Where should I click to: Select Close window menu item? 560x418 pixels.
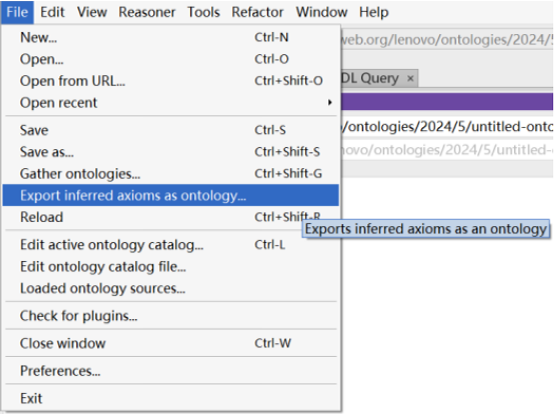coord(170,343)
